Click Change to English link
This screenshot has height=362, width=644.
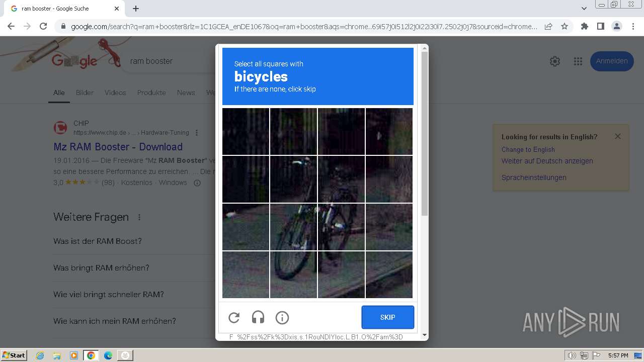pos(528,149)
